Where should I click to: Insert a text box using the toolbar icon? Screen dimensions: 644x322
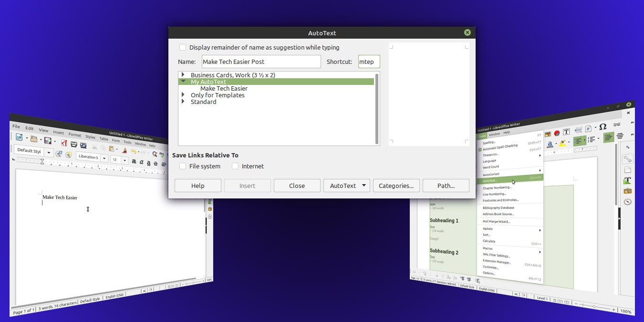[x=566, y=132]
